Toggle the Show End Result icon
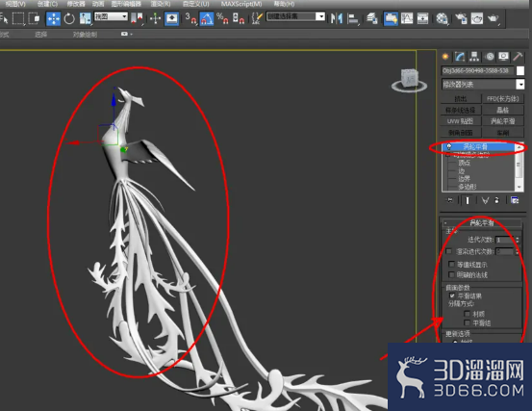 click(468, 200)
